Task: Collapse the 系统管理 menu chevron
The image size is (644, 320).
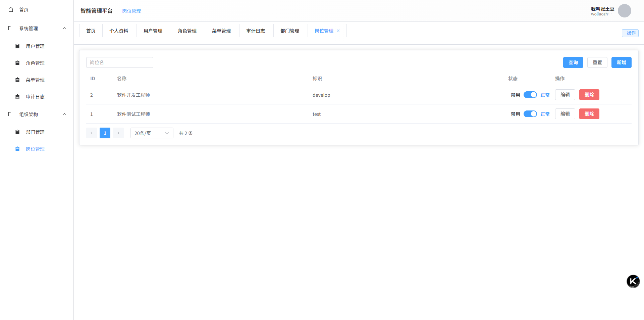Action: click(64, 28)
